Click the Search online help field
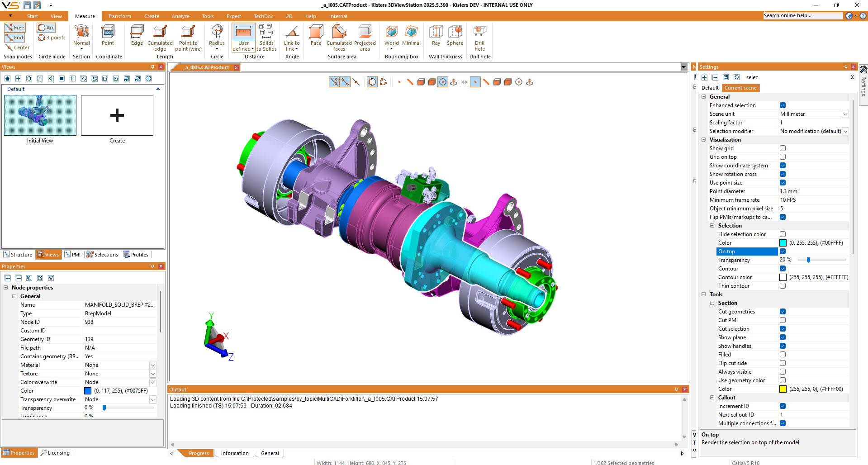Viewport: 868px width, 465px height. [802, 16]
